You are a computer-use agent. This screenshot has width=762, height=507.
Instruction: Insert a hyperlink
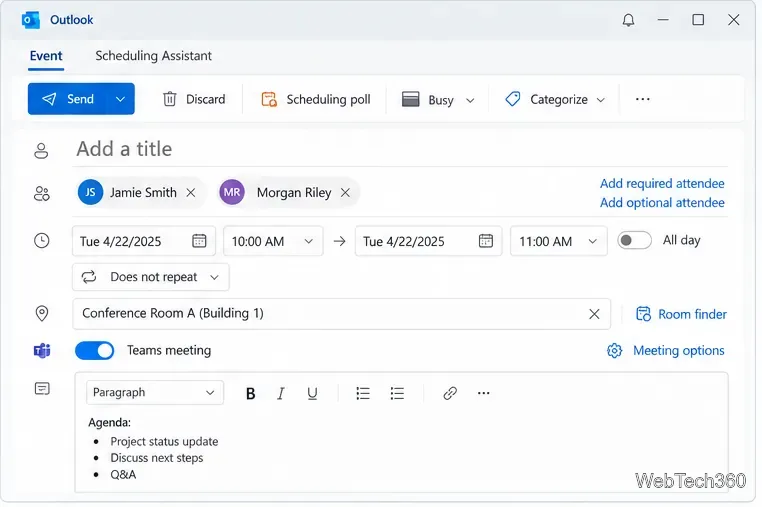click(450, 393)
